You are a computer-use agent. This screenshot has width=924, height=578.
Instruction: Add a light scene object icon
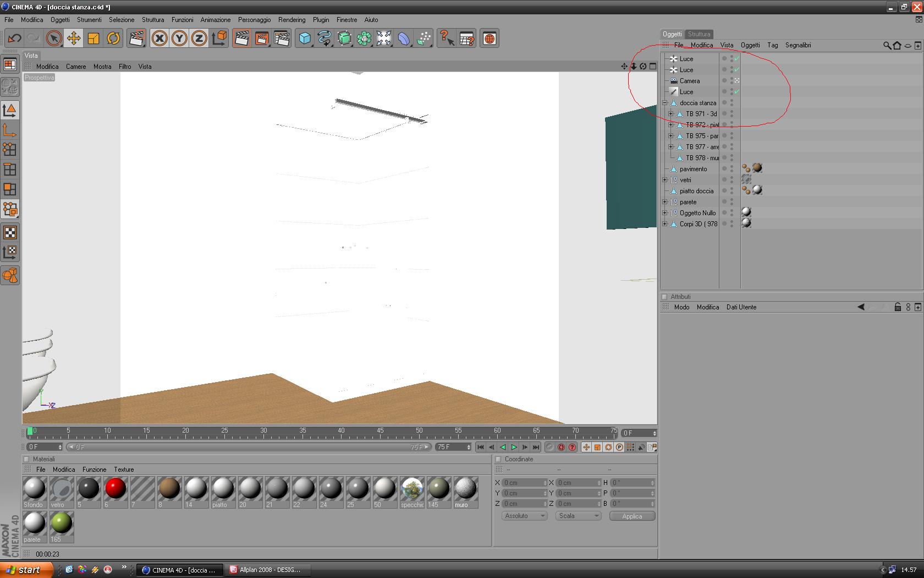[384, 39]
